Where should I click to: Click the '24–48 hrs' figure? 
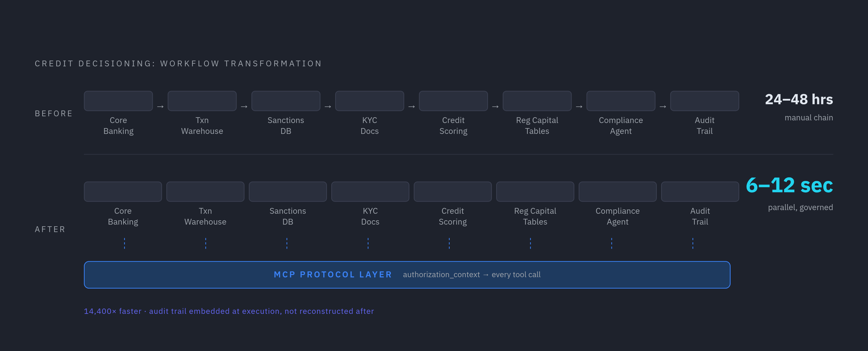[x=799, y=99]
